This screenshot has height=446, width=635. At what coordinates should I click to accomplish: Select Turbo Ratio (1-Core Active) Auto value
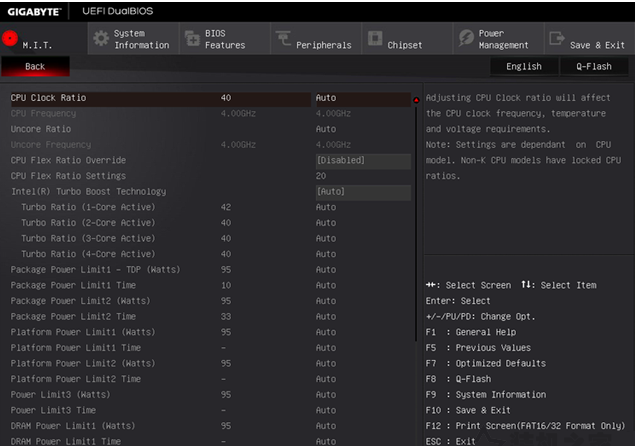tap(326, 207)
